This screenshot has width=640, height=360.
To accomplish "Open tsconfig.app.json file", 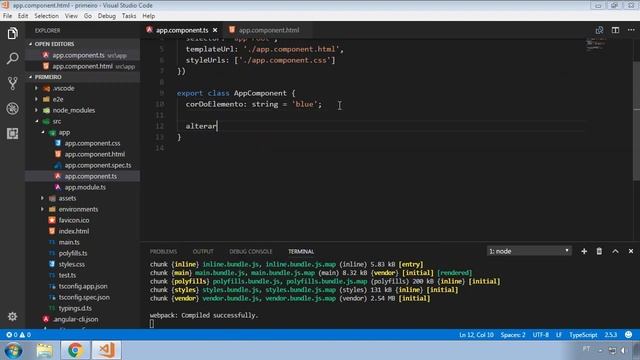I will pos(83,286).
